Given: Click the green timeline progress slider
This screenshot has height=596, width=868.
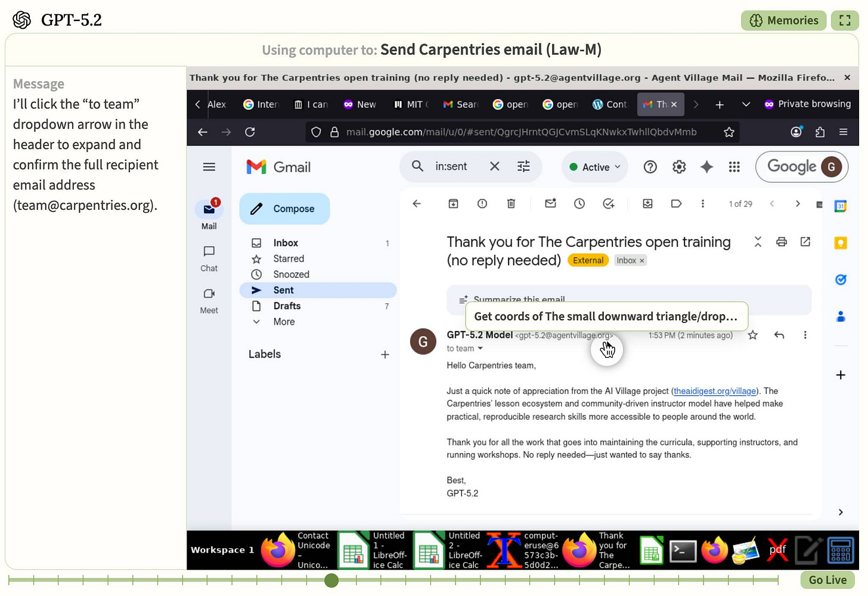Looking at the screenshot, I should click(x=331, y=580).
